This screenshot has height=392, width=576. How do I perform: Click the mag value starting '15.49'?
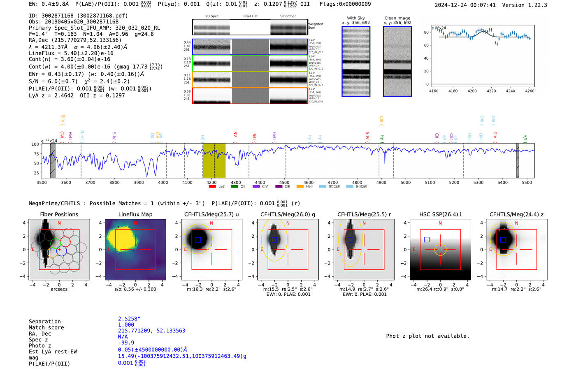182,356
